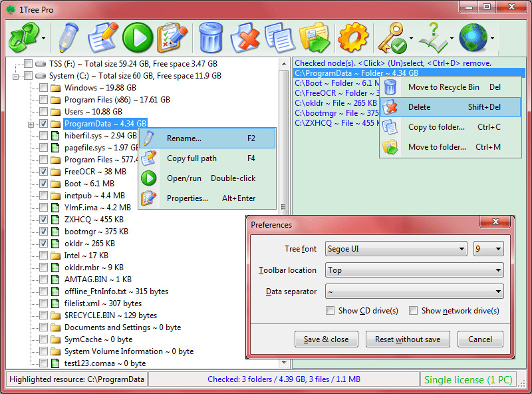Screen dimensions: 532x394
Task: Uncheck the ZXHCQ file checkbox
Action: (43, 220)
